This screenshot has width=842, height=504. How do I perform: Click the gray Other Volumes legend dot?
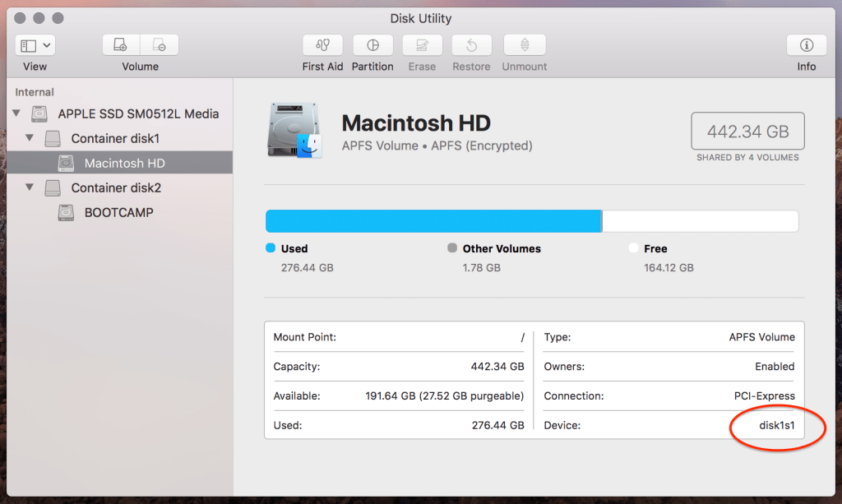452,248
